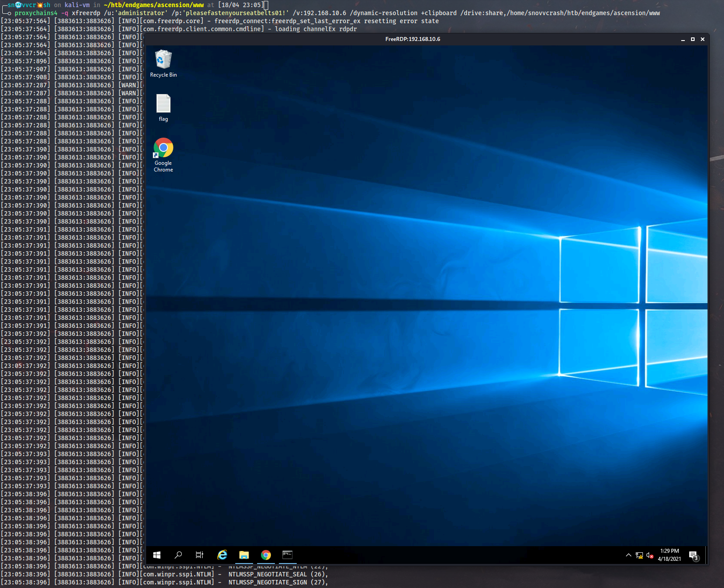Image resolution: width=724 pixels, height=588 pixels.
Task: Click the Chrome icon in the taskbar
Action: (x=266, y=555)
